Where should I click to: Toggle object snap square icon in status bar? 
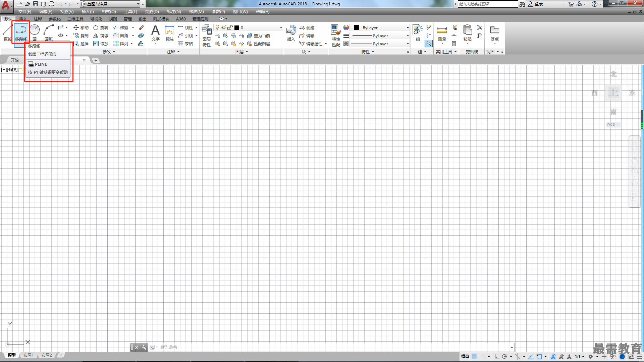click(539, 356)
